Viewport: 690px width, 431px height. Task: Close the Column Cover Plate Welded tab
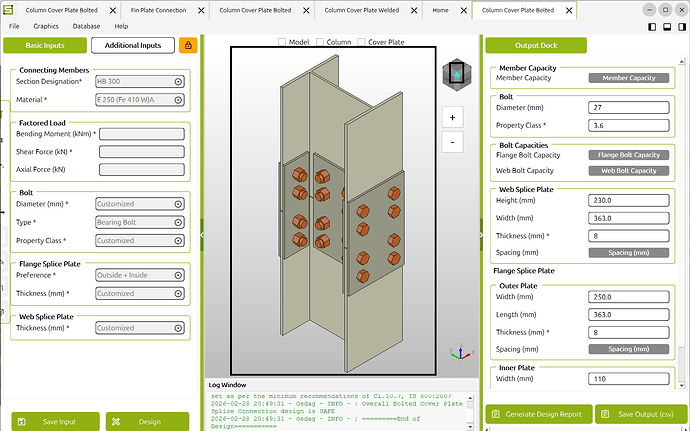click(x=412, y=9)
